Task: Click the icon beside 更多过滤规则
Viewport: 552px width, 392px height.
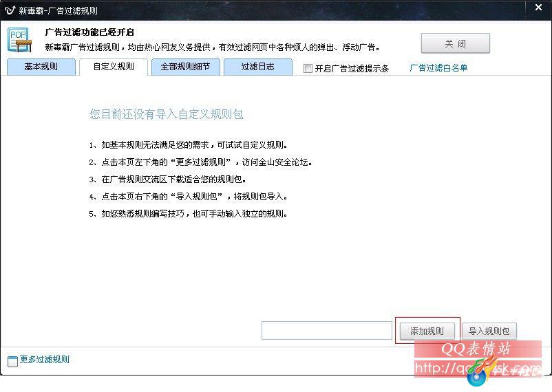Action: point(12,361)
